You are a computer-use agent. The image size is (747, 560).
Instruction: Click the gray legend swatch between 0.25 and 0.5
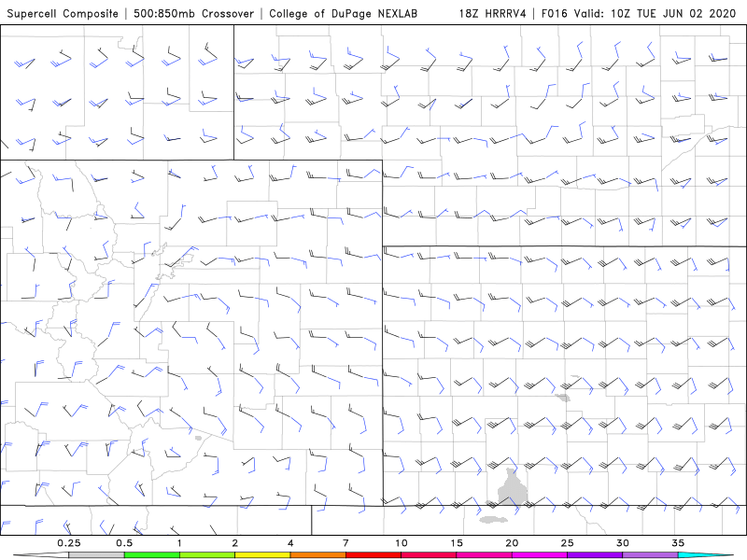[96, 555]
